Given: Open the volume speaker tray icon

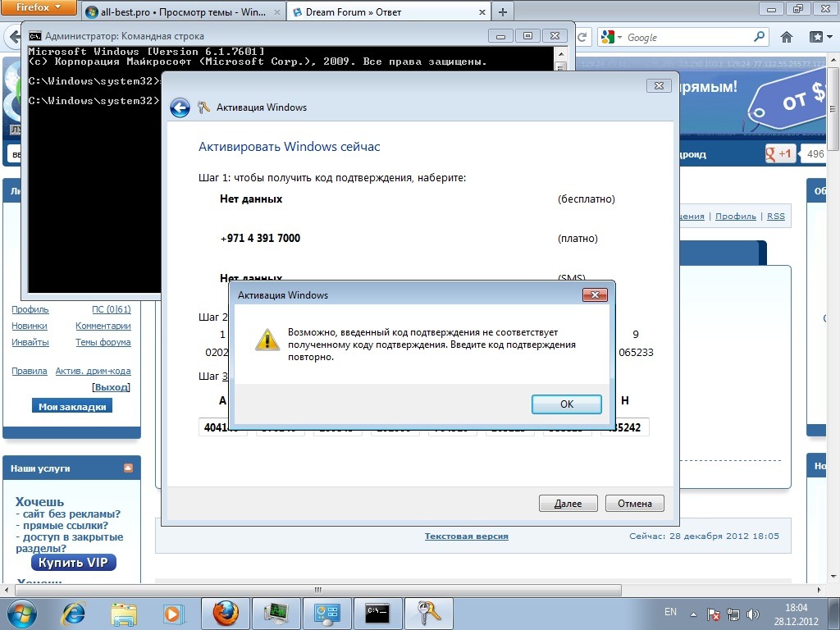Looking at the screenshot, I should 753,614.
